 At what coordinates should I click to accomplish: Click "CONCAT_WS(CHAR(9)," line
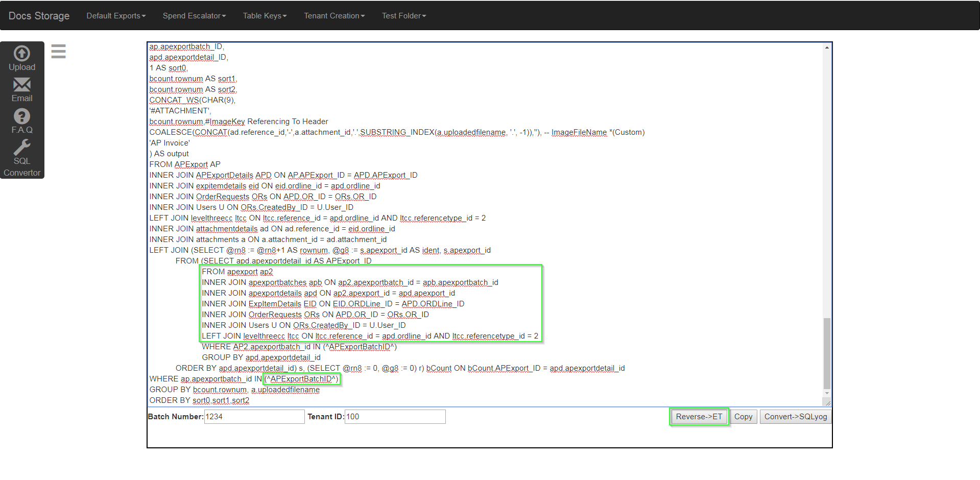(193, 100)
